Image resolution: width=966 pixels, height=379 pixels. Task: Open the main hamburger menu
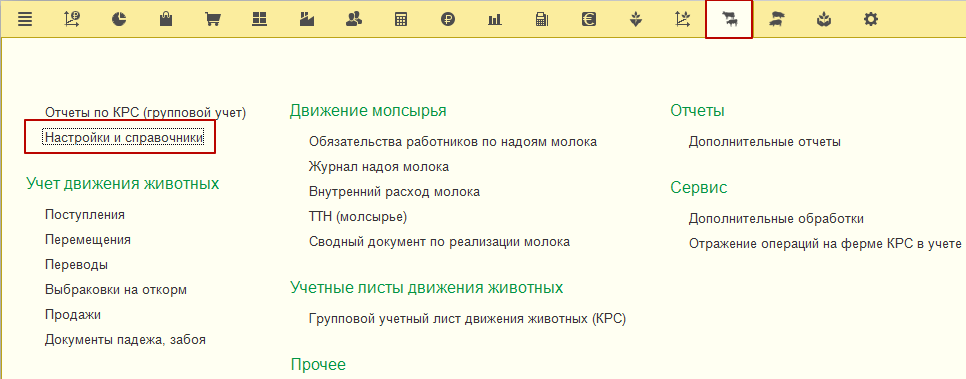click(x=25, y=20)
